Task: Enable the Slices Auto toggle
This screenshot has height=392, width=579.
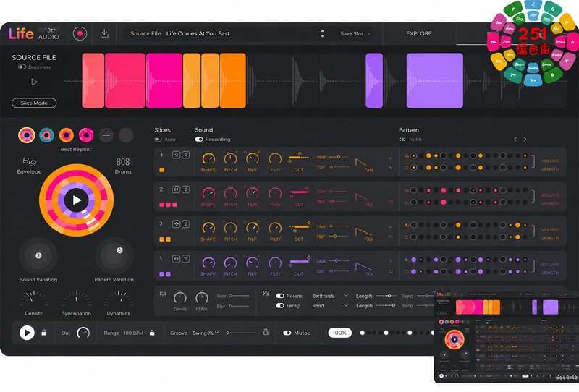Action: coord(158,139)
